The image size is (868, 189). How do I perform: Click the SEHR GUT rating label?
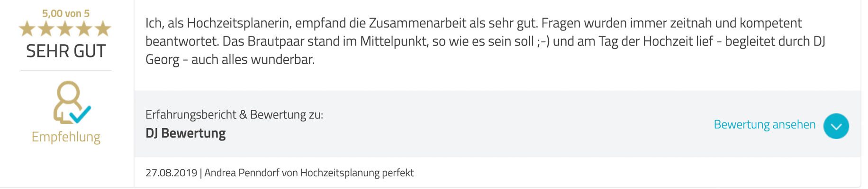tap(66, 51)
